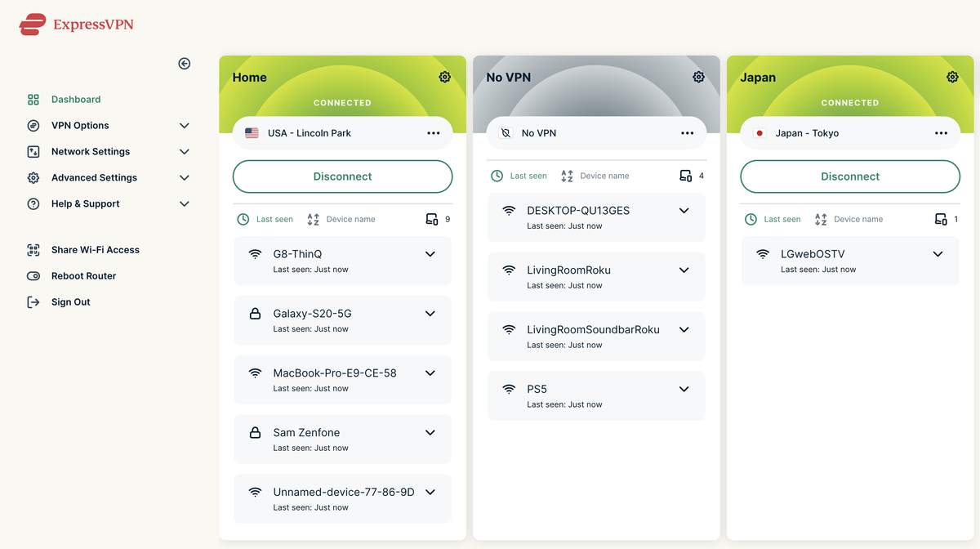The height and width of the screenshot is (549, 980).
Task: Click the ExpressVPN logo
Action: click(77, 25)
